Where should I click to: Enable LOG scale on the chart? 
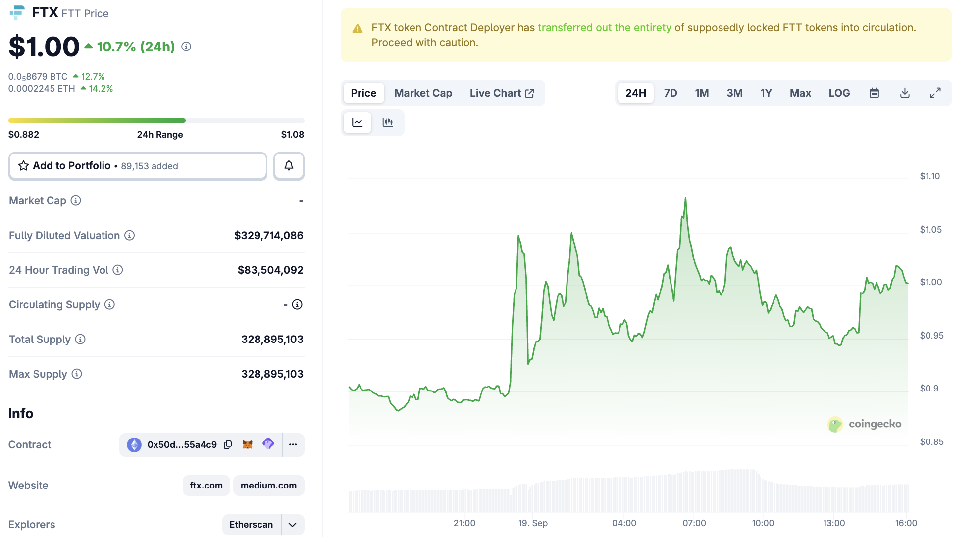(839, 93)
